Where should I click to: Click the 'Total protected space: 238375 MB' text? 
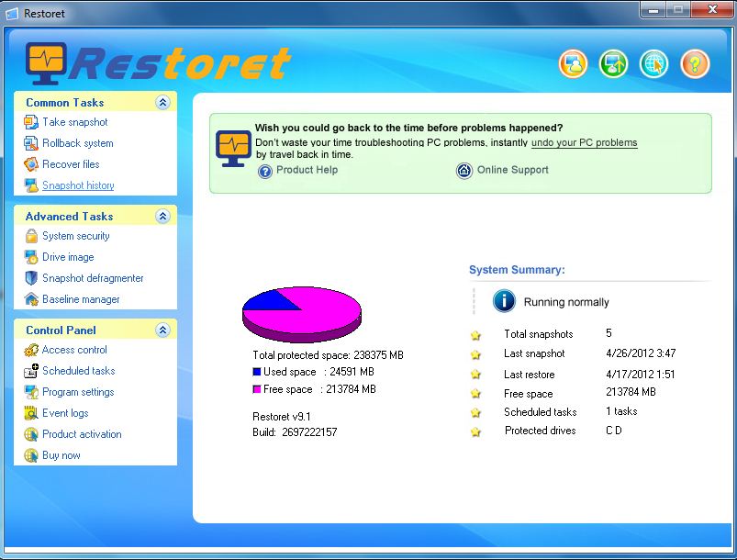tap(328, 355)
